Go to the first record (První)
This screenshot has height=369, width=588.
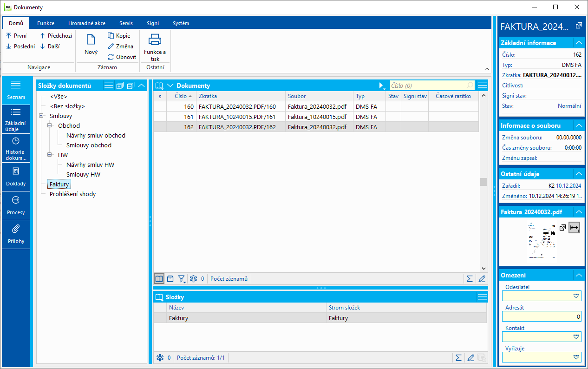(16, 36)
